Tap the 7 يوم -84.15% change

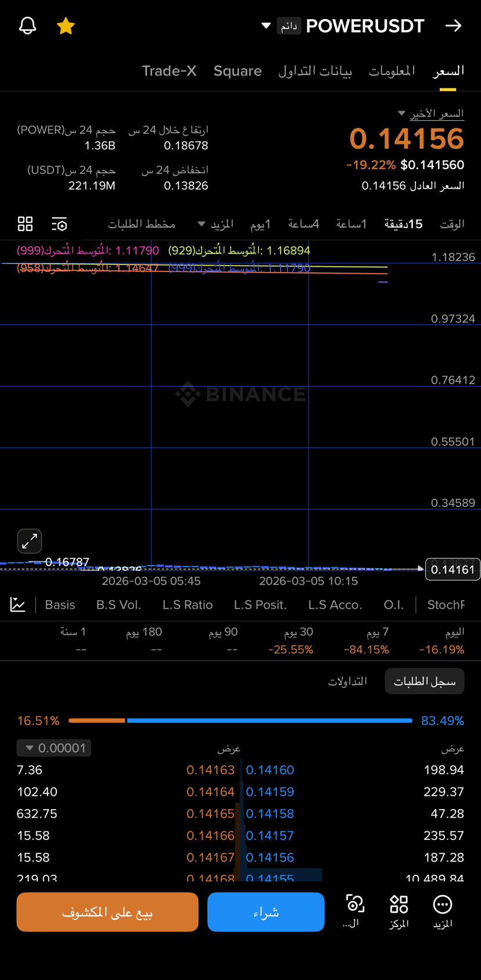[x=366, y=641]
